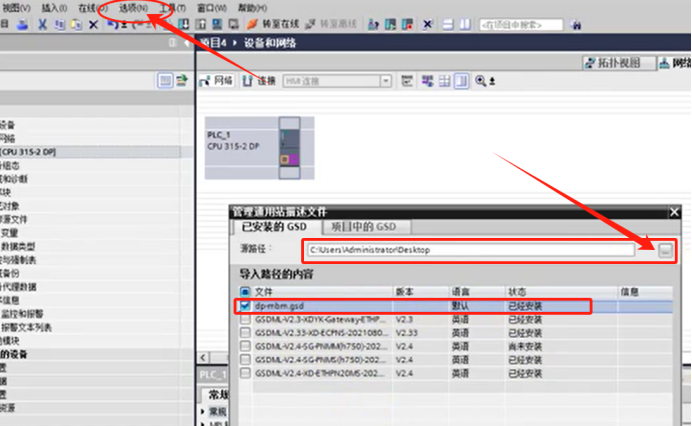Image resolution: width=692 pixels, height=426 pixels.
Task: Select the 数据类型 tree item
Action: coord(18,246)
